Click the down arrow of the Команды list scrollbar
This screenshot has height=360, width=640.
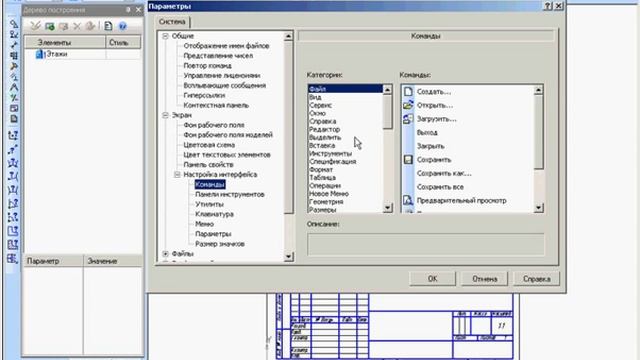coord(538,208)
